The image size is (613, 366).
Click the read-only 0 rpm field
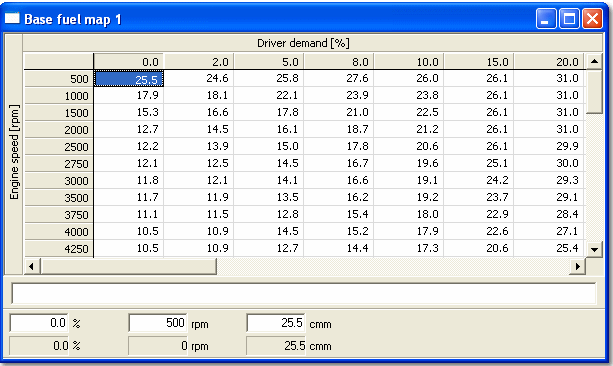(x=158, y=346)
